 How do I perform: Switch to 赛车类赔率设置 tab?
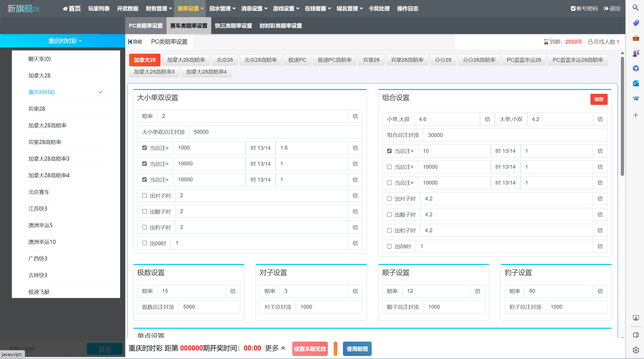click(189, 26)
